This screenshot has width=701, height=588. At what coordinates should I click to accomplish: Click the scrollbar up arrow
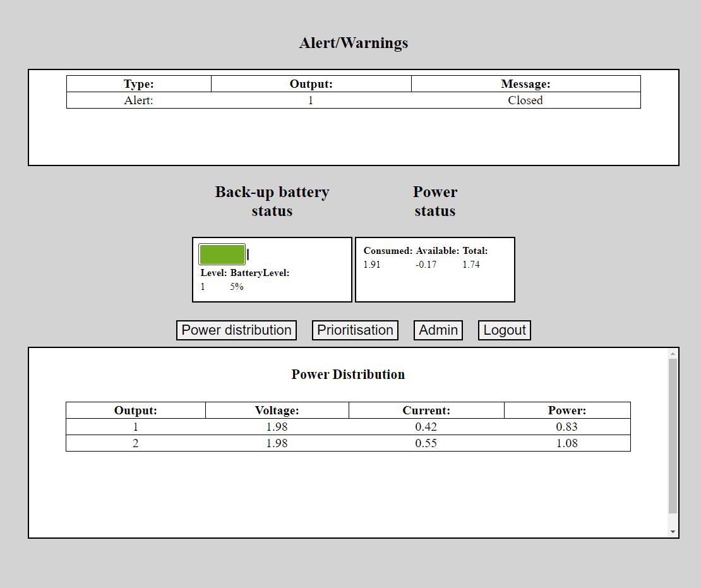pos(673,354)
